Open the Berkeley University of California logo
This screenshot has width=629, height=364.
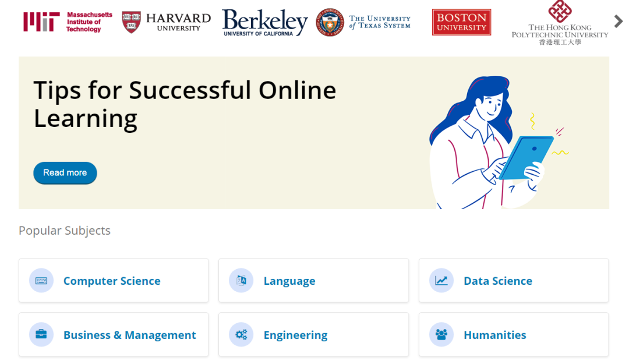point(265,23)
